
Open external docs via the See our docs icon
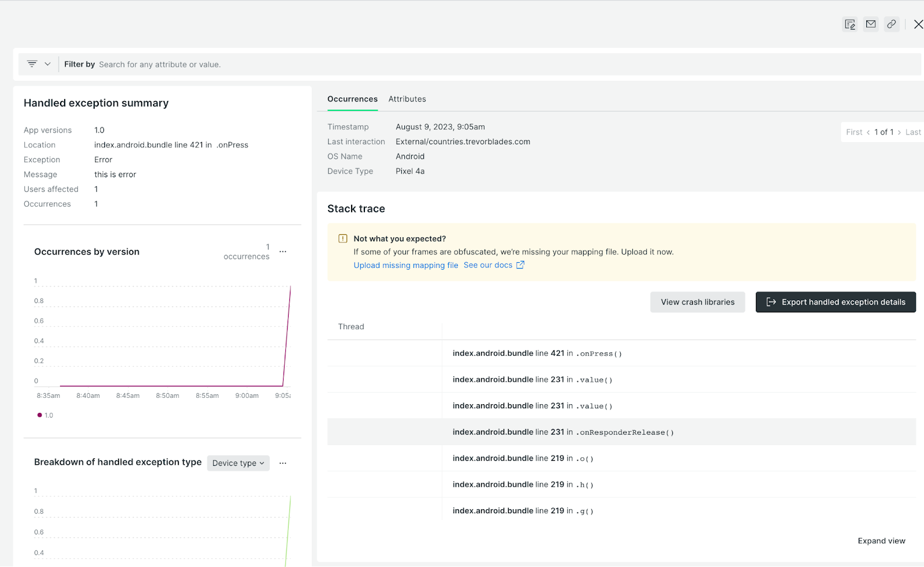pos(520,264)
